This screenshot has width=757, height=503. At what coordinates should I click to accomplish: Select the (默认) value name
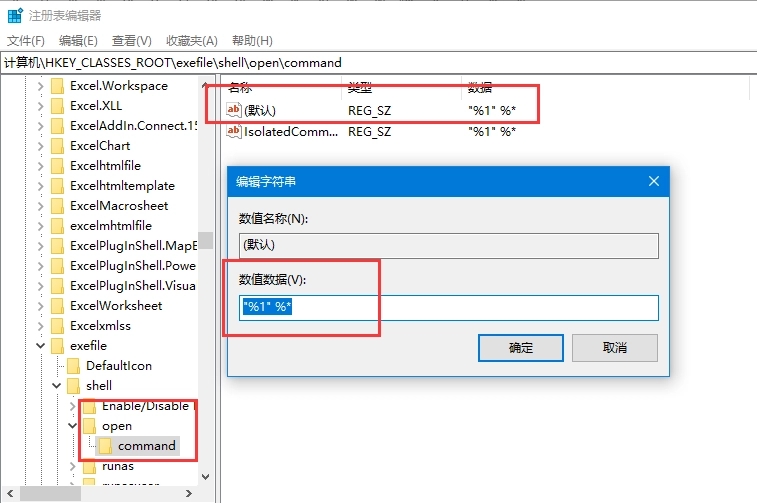pyautogui.click(x=260, y=111)
